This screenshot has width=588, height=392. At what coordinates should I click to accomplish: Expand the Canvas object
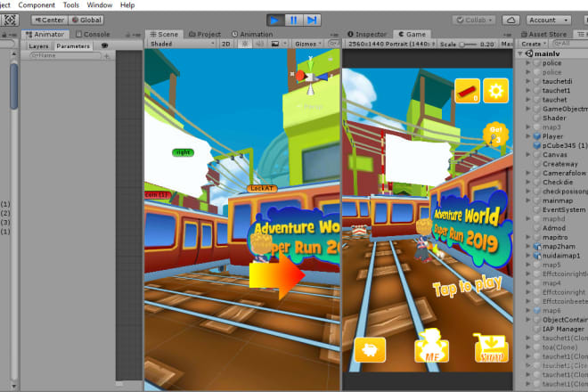[x=528, y=154]
